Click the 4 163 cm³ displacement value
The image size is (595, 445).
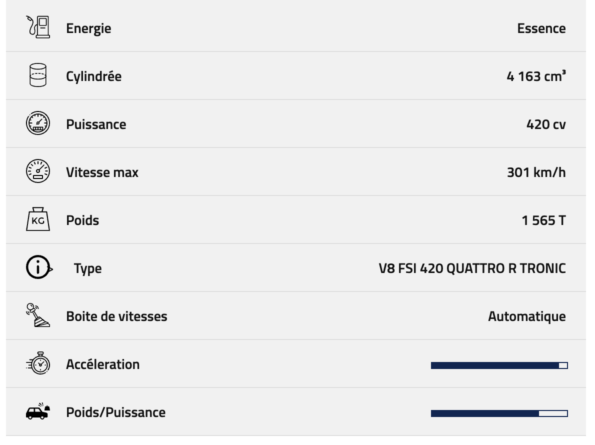pos(536,76)
